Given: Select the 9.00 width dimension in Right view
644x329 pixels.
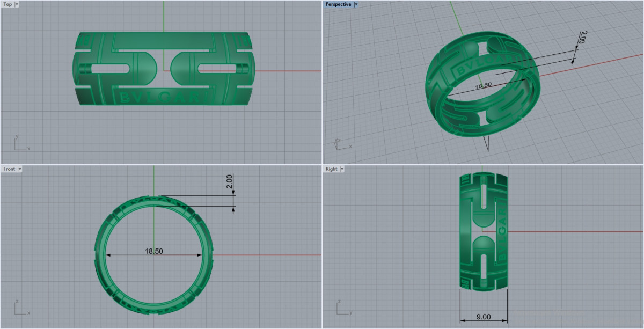Looking at the screenshot, I should tap(484, 317).
